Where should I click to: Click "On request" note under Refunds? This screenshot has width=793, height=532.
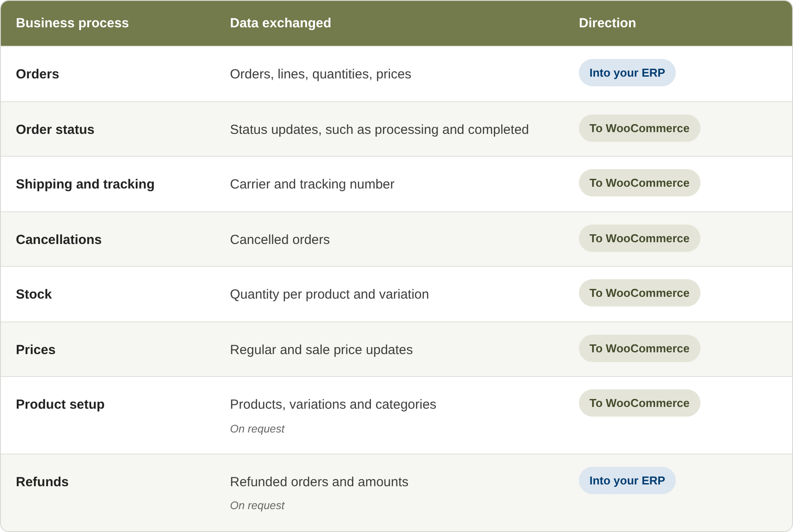click(257, 506)
